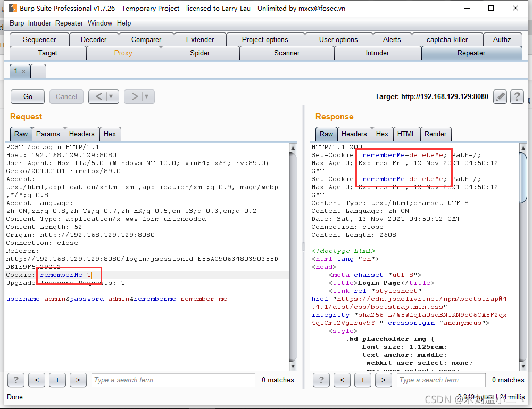Open the captcha-killer tab
The height and width of the screenshot is (409, 532).
pyautogui.click(x=447, y=40)
